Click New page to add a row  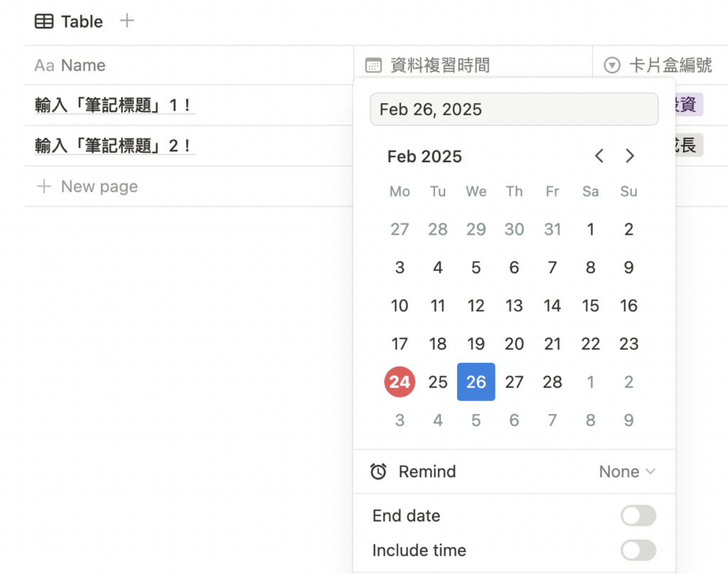pyautogui.click(x=99, y=186)
